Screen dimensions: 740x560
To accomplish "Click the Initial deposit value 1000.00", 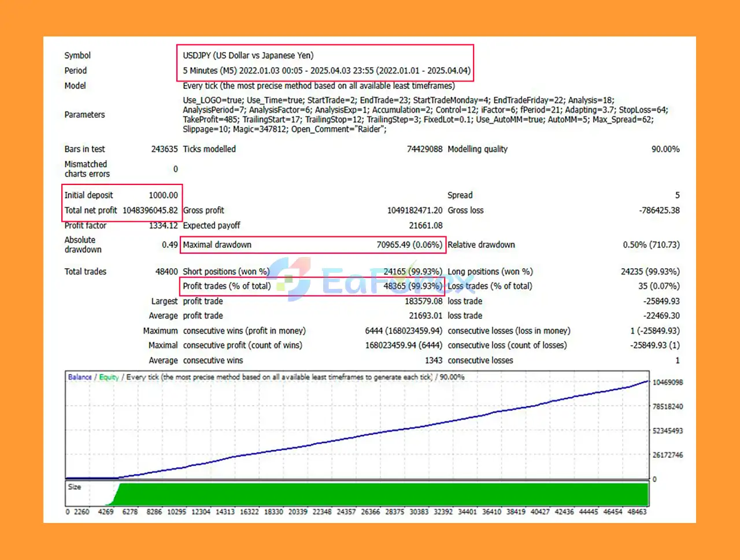I will pos(163,195).
